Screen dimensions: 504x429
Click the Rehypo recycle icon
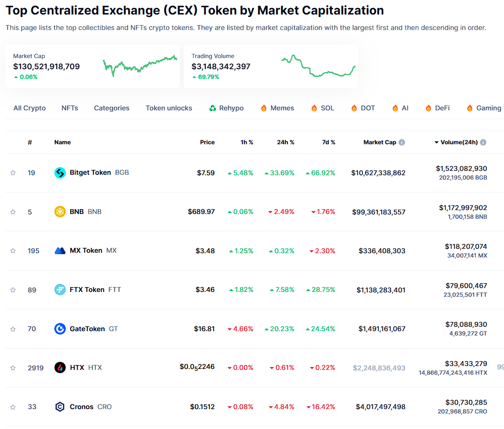pyautogui.click(x=212, y=108)
